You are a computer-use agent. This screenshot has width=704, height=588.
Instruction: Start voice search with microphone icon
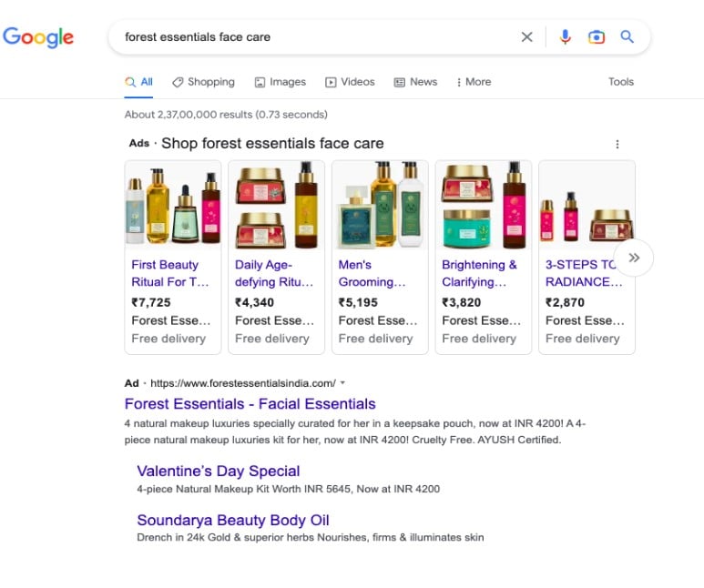pyautogui.click(x=566, y=36)
